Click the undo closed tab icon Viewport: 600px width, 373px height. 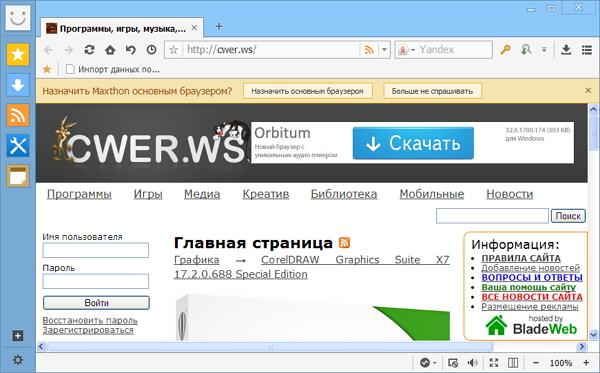tap(131, 50)
